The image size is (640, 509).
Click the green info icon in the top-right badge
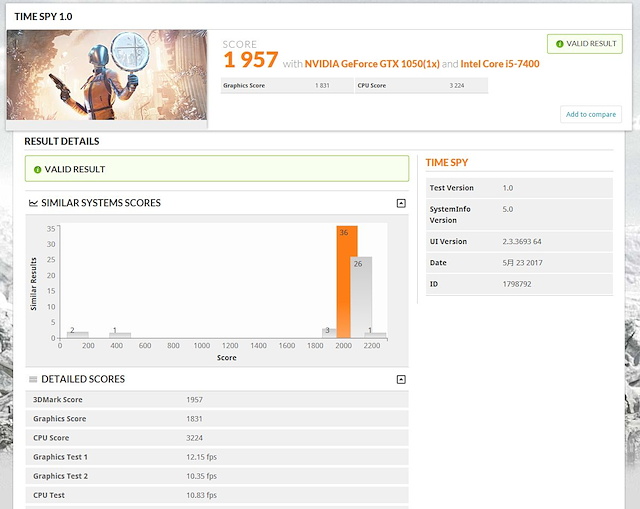pos(560,44)
